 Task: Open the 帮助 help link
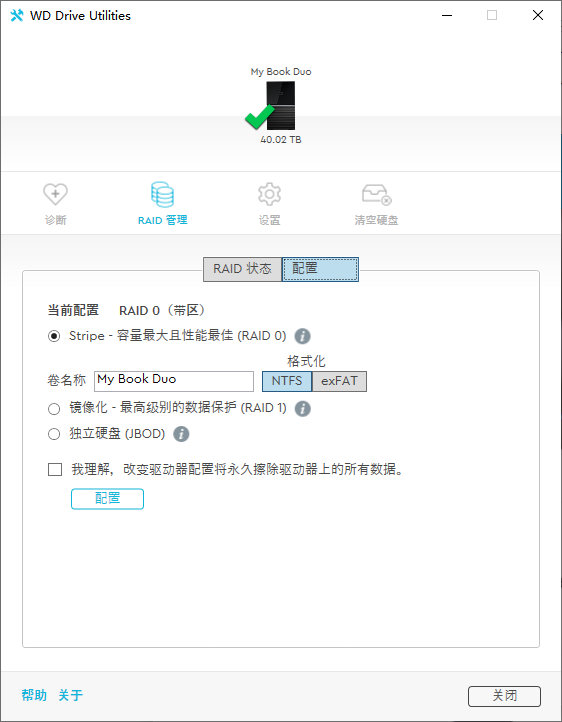click(x=34, y=695)
